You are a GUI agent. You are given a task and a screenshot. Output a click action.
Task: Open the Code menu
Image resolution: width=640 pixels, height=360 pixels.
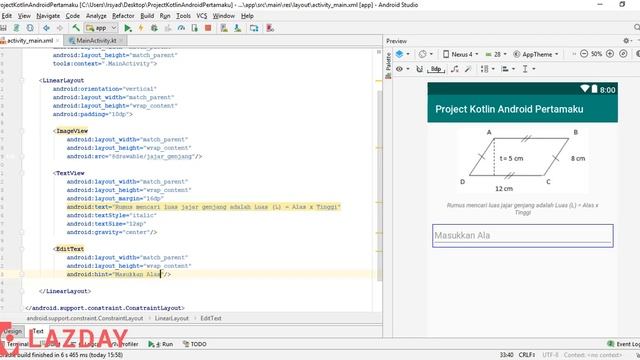tap(73, 16)
